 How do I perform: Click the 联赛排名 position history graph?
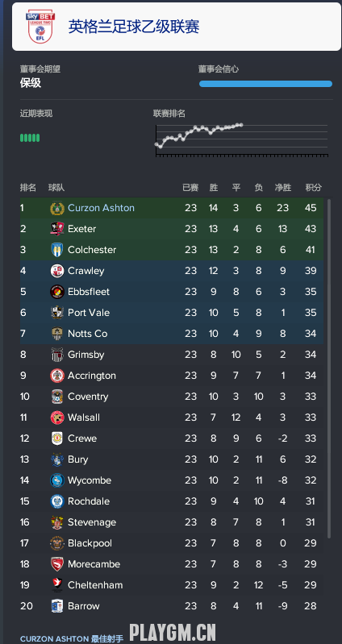[x=242, y=139]
